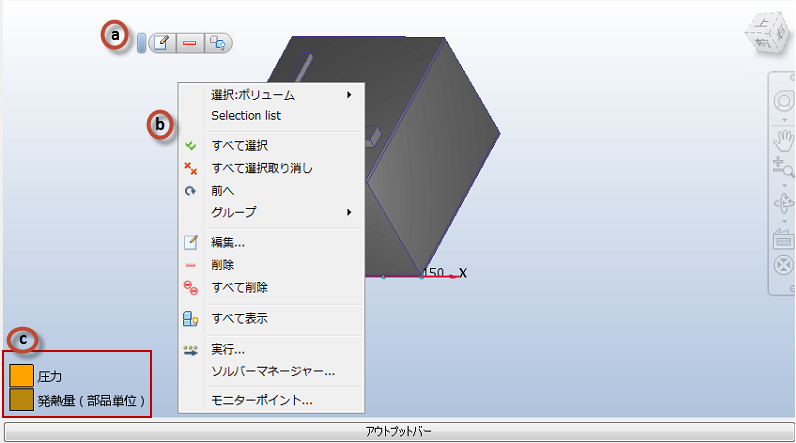Click the edit icon in floating toolbar
The width and height of the screenshot is (796, 443).
coord(162,43)
